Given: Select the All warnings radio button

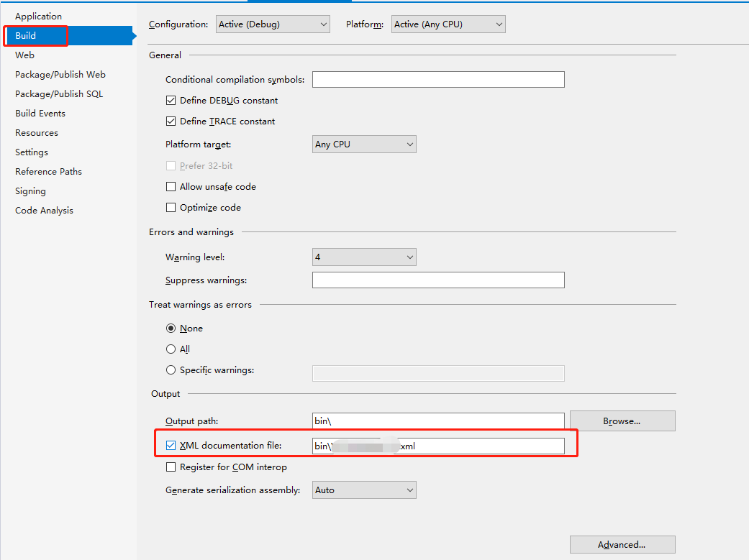Looking at the screenshot, I should click(171, 349).
